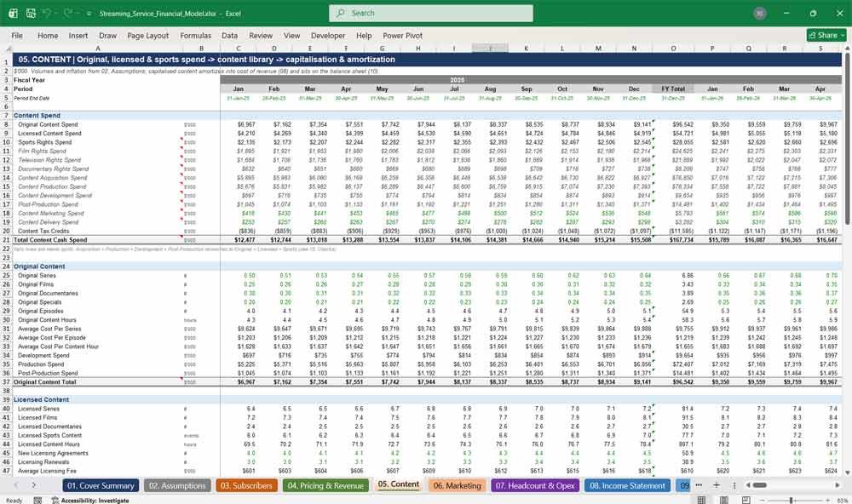Viewport: 852px width, 504px height.
Task: Click previous sheet navigation arrow
Action: tap(16, 485)
